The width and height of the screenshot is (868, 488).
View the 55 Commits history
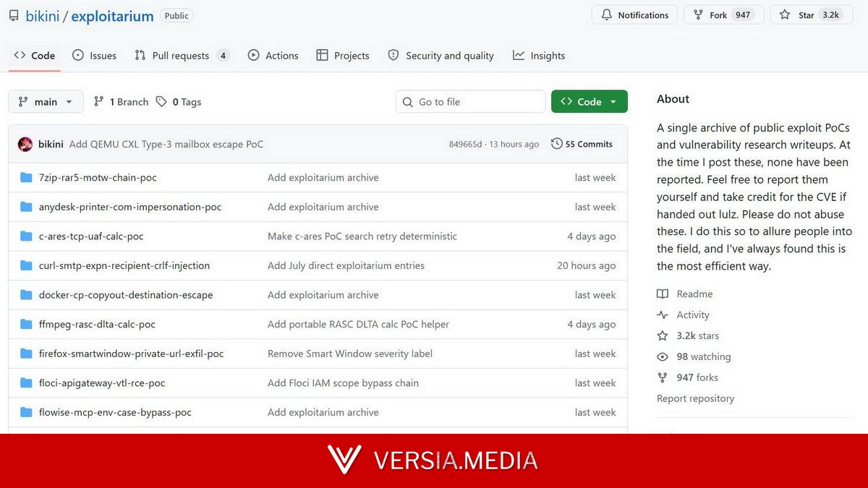coord(582,145)
